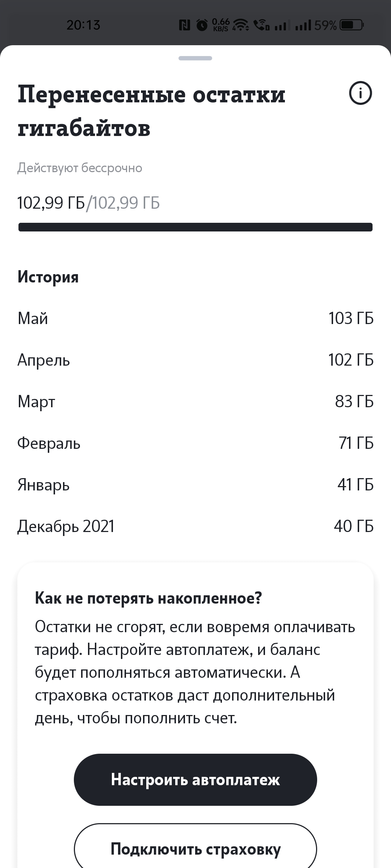Grab the bottom sheet drag handle
This screenshot has height=868, width=391.
pyautogui.click(x=195, y=58)
